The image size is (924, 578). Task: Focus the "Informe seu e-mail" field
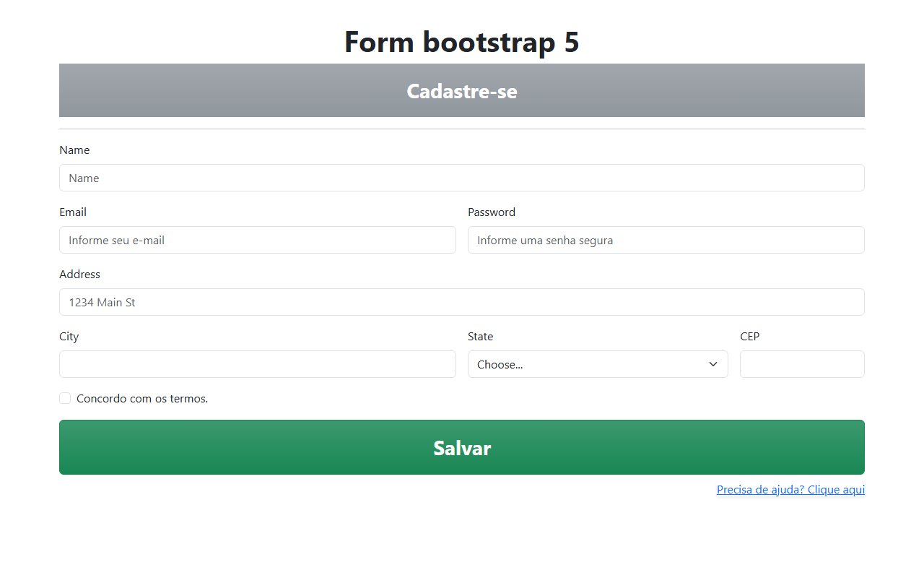click(x=258, y=240)
